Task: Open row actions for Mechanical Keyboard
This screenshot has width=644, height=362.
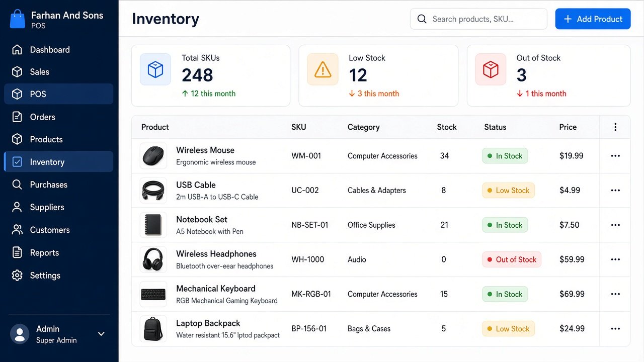Action: [x=615, y=294]
